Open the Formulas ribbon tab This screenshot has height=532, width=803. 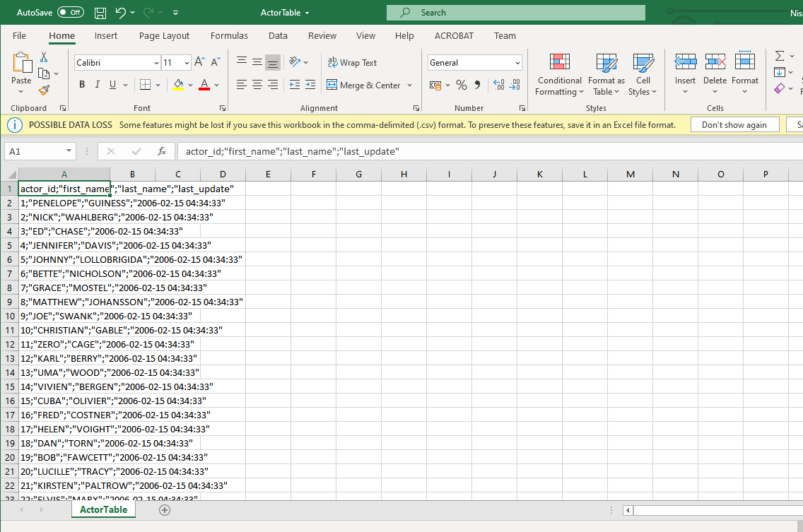coord(229,36)
